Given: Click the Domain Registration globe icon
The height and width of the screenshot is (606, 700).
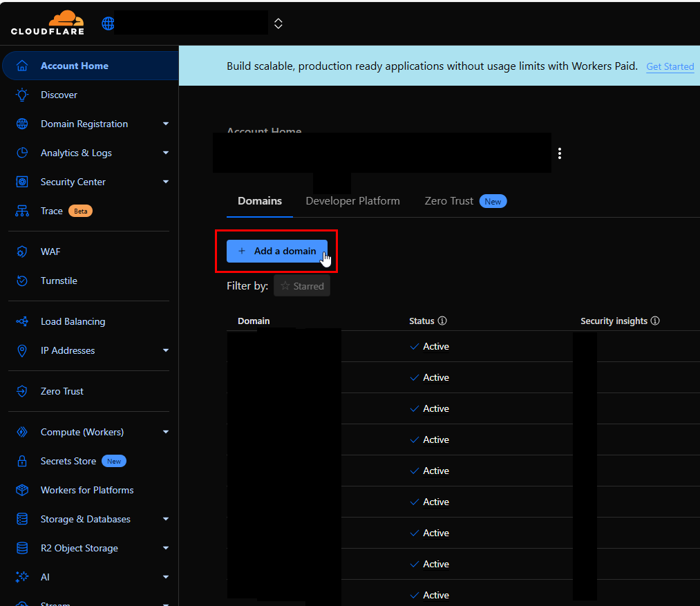Looking at the screenshot, I should point(22,124).
